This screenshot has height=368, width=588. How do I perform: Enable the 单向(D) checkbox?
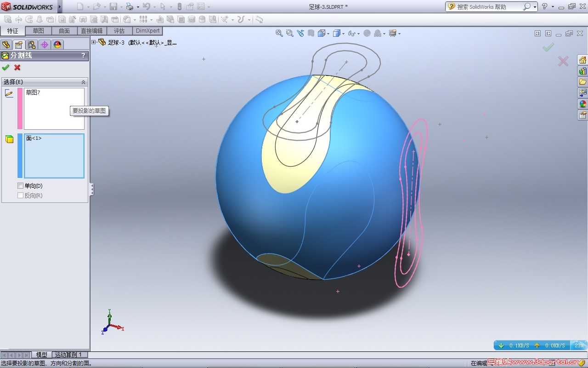(20, 186)
